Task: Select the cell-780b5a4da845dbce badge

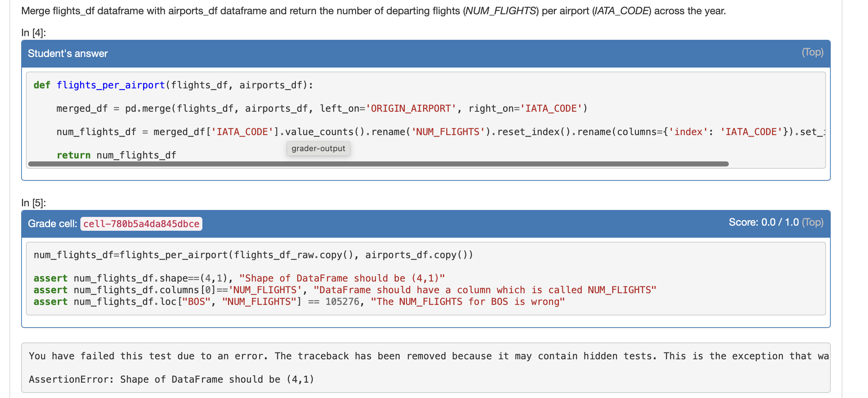Action: [x=141, y=224]
